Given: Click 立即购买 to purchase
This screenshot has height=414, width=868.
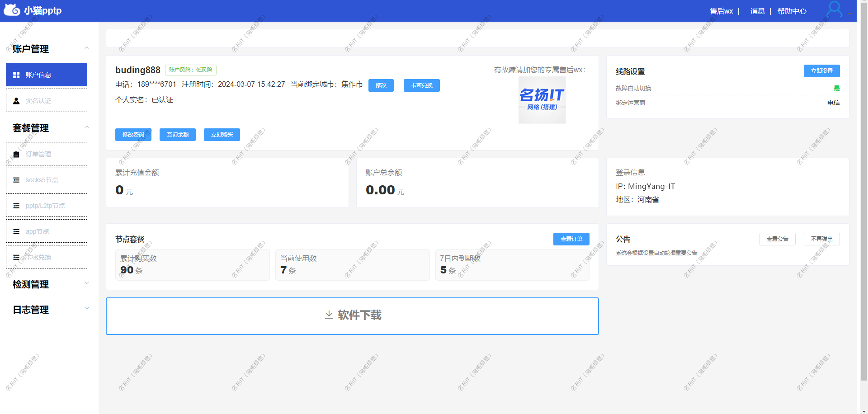Looking at the screenshot, I should (x=222, y=134).
